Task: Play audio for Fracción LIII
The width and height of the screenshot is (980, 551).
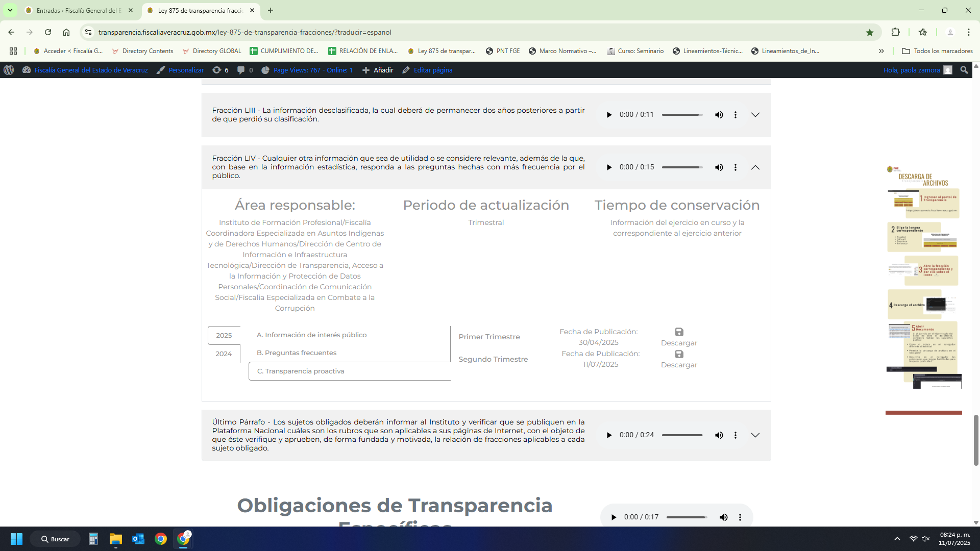Action: 609,115
